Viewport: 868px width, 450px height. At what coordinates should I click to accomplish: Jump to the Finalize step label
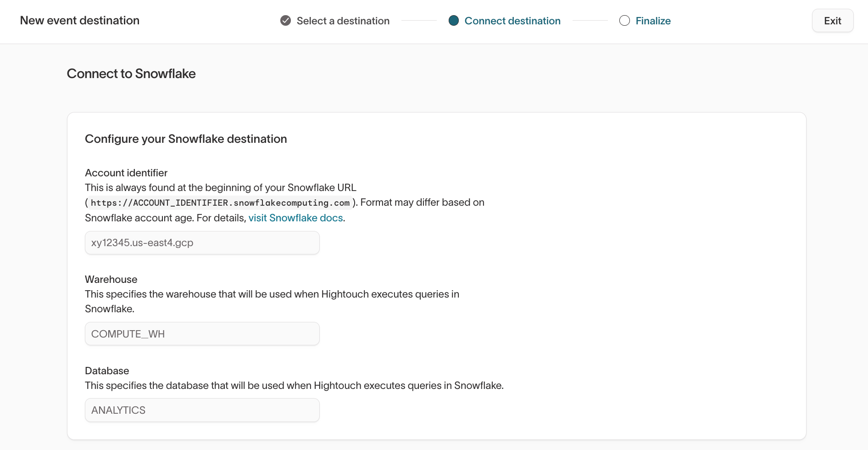653,21
